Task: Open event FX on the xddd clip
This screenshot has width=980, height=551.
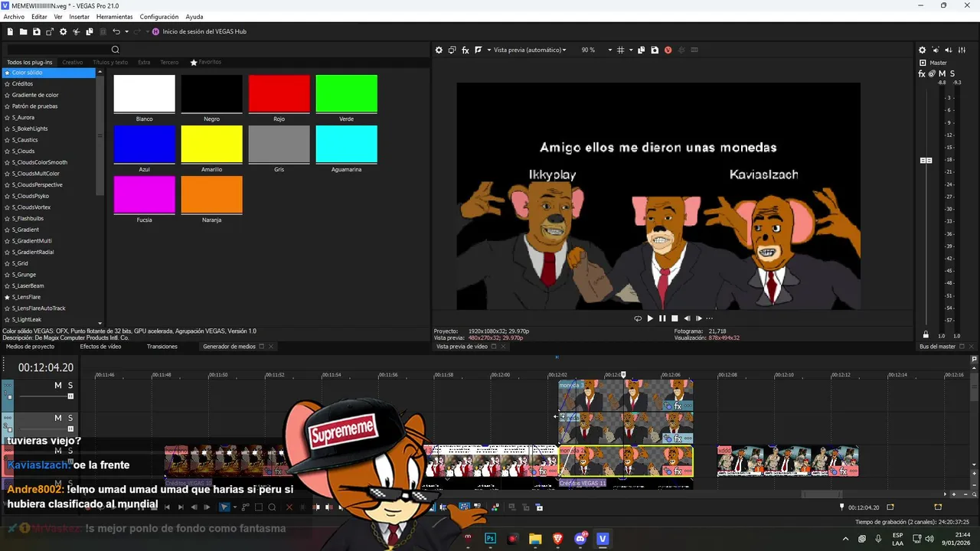Action: [x=843, y=471]
